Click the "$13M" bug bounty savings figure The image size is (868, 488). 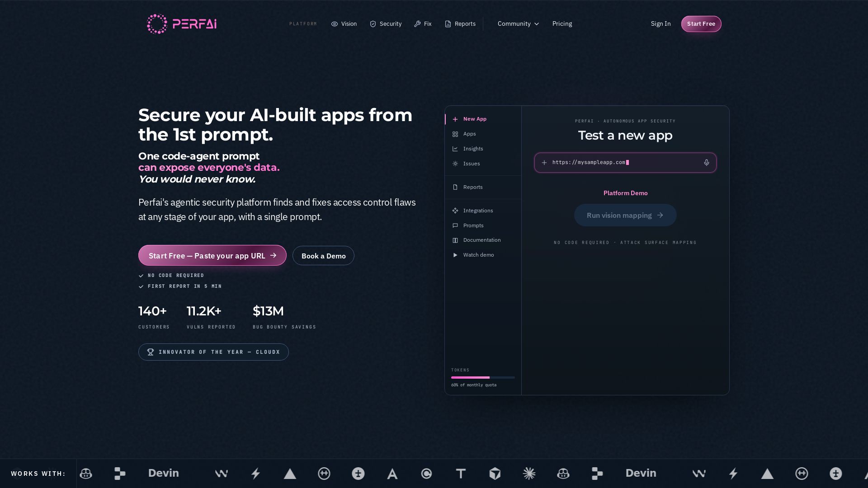[268, 311]
